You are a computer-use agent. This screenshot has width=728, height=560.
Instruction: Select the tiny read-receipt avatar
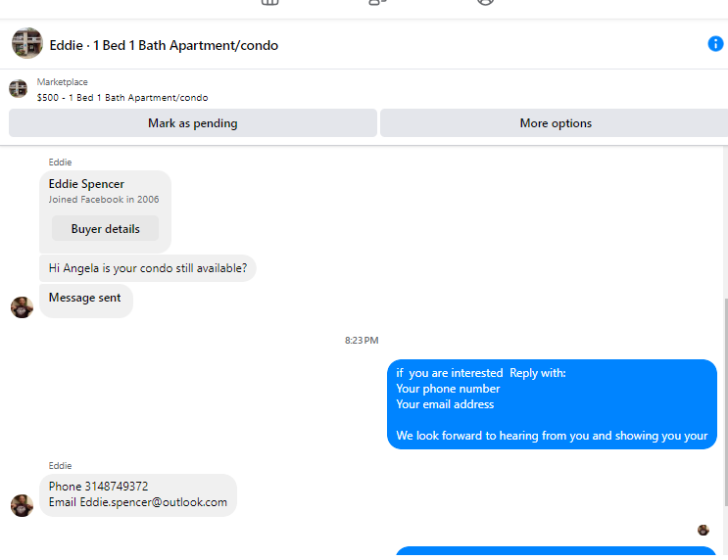point(703,530)
